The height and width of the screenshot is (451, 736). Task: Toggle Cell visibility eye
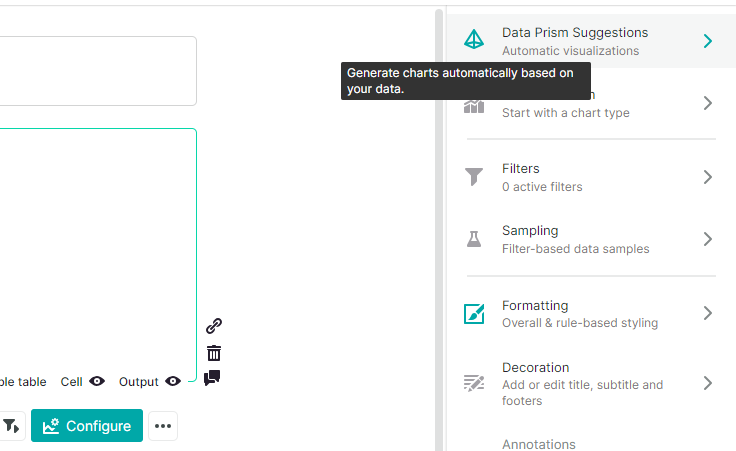pos(97,381)
